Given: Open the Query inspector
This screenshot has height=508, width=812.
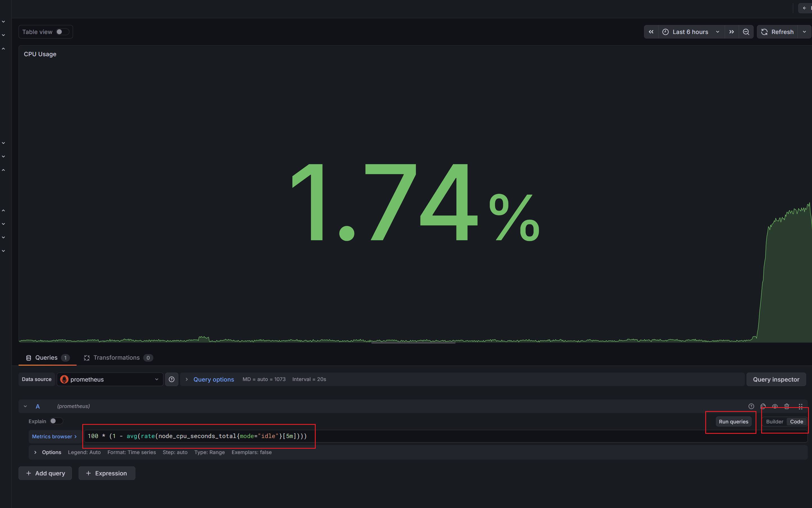Looking at the screenshot, I should (x=776, y=379).
